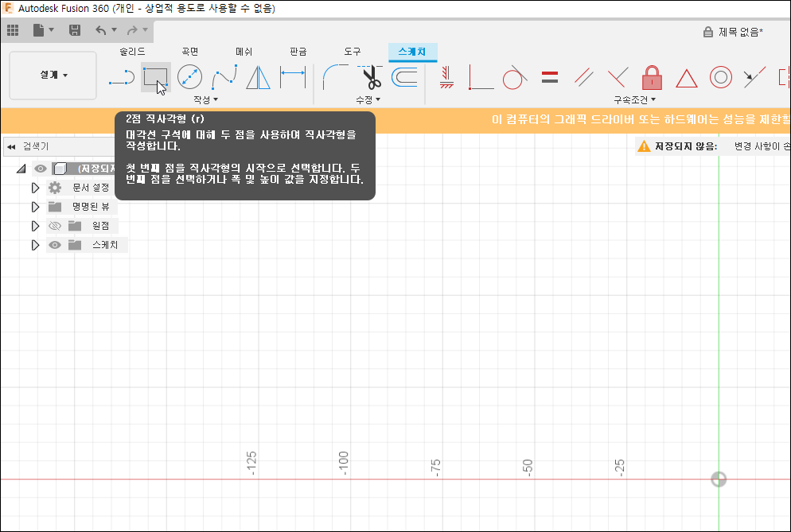Undo the last action
The height and width of the screenshot is (532, 791).
pyautogui.click(x=101, y=31)
